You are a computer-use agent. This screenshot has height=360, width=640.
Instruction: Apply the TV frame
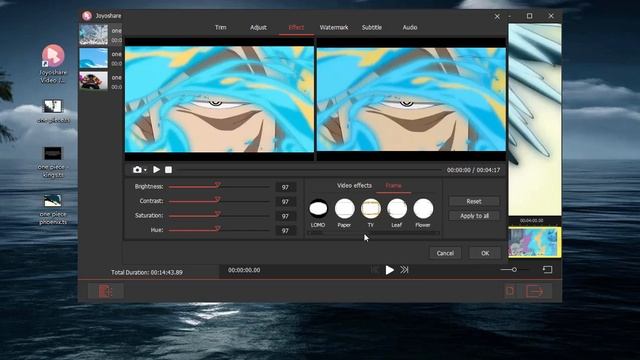coord(371,209)
